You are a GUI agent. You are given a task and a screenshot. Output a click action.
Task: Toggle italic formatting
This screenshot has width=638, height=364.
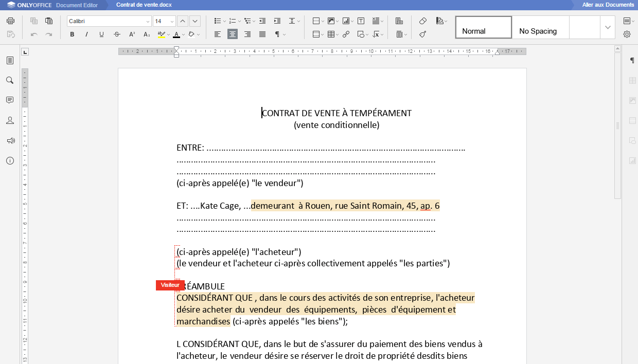coord(86,34)
